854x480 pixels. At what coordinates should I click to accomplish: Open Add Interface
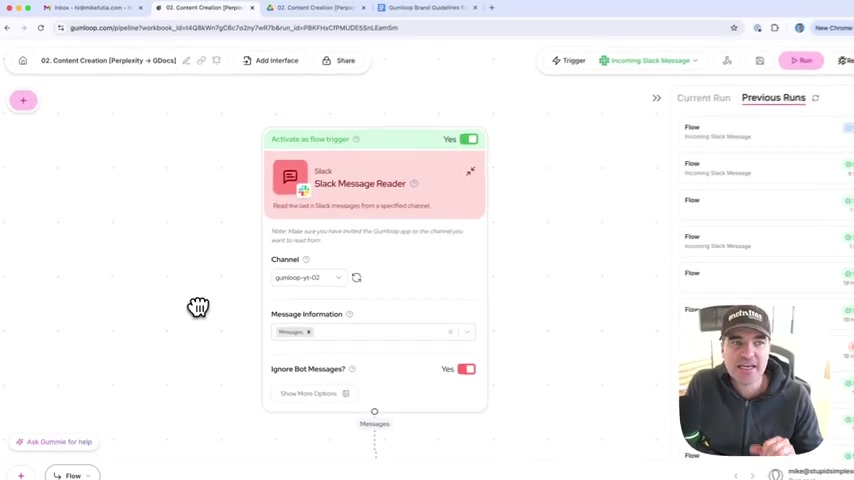[x=271, y=60]
